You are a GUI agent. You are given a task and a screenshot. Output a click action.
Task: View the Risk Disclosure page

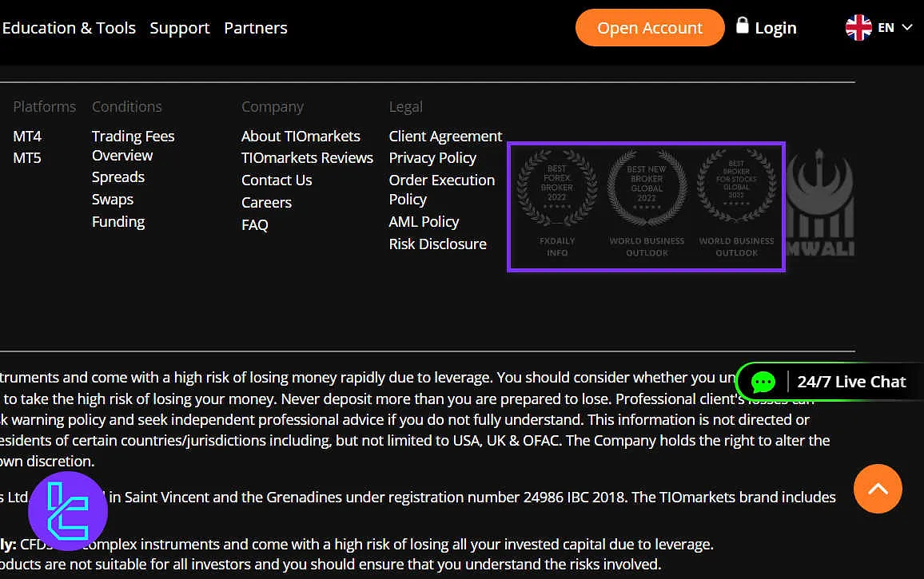[x=437, y=244]
